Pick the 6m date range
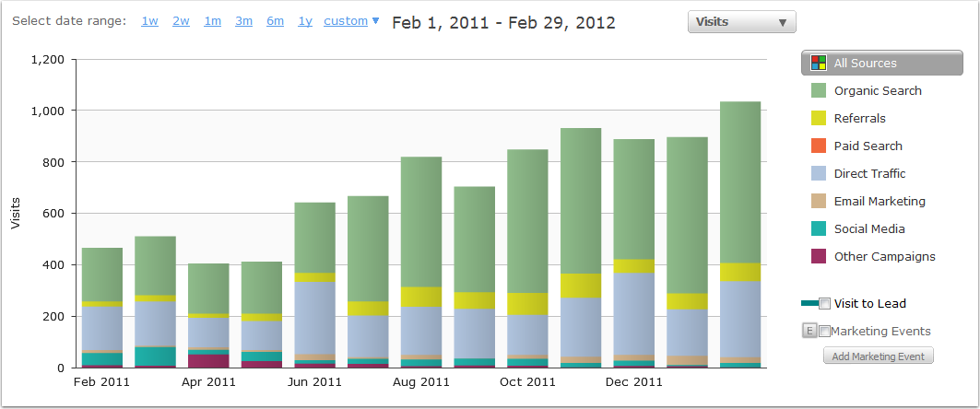The image size is (980, 409). coord(275,21)
